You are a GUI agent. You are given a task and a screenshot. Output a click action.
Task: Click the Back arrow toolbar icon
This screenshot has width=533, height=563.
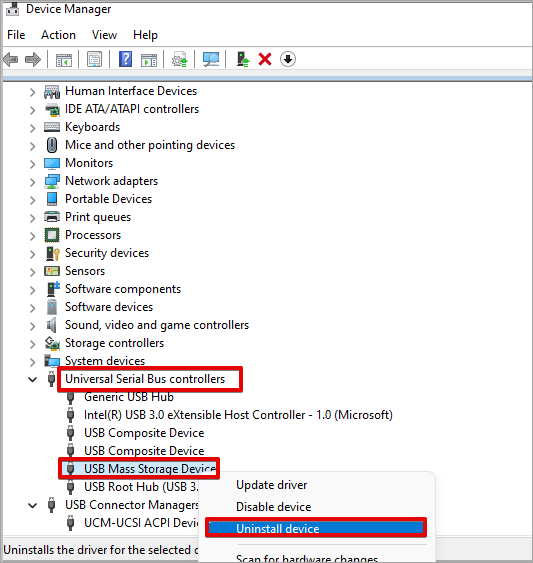[x=11, y=59]
